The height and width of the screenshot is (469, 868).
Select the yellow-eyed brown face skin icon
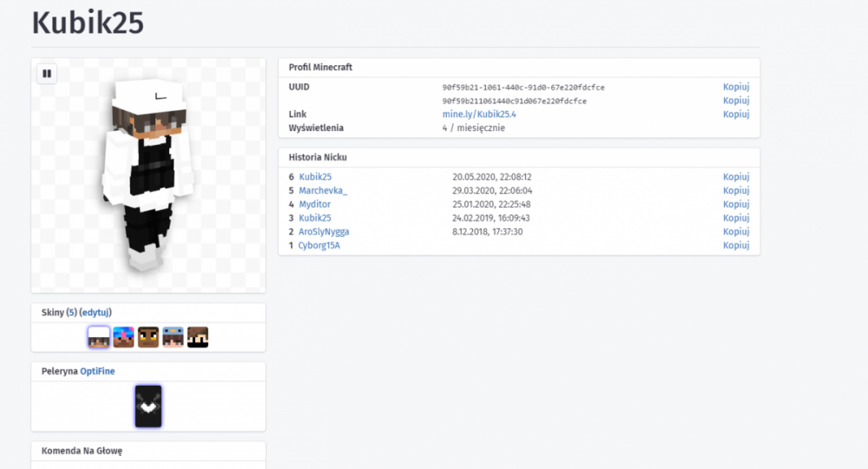(x=148, y=337)
